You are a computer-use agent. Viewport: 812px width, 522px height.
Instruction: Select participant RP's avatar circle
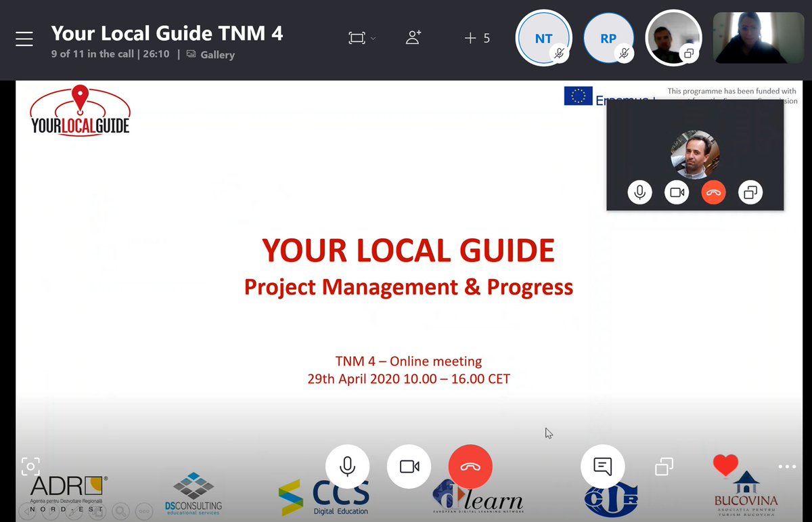point(608,37)
